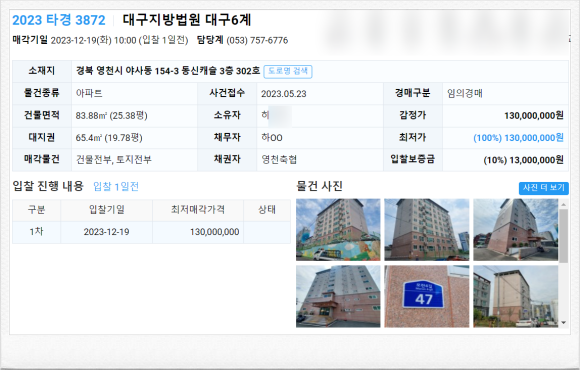Click 입찰 1일전 label beside 입찰 진행 내용
Viewport: 580px width, 370px height.
116,186
